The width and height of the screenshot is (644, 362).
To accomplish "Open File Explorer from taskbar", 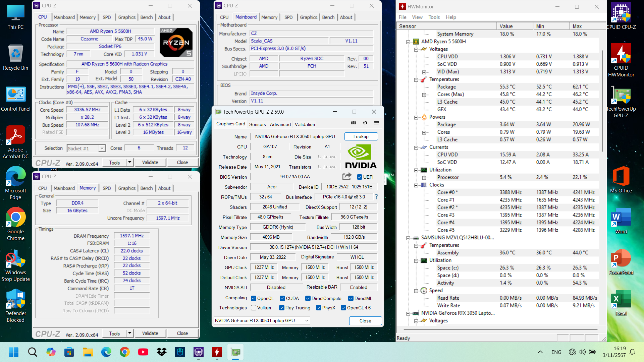I will (88, 352).
